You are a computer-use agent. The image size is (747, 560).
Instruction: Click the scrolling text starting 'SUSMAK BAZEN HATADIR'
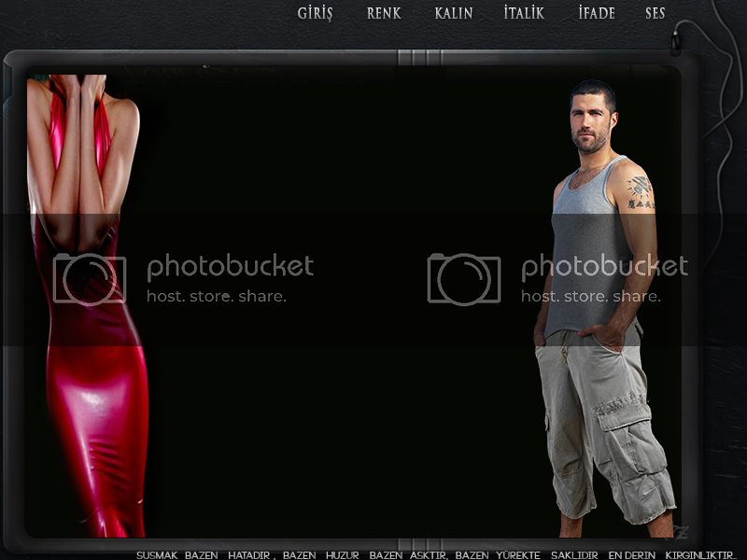point(436,554)
